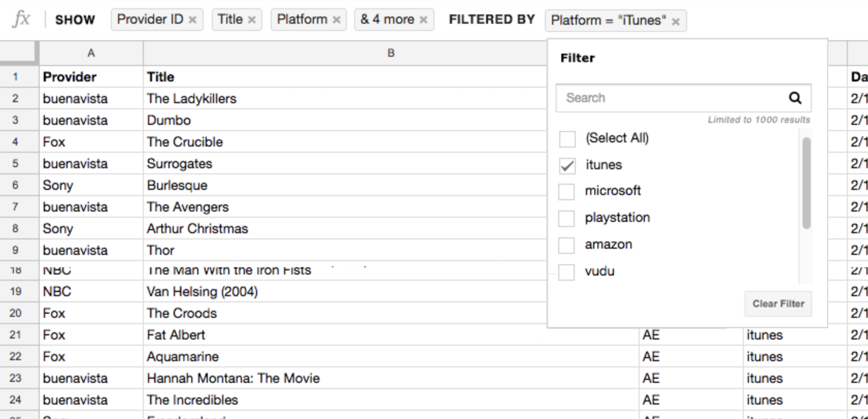Image resolution: width=868 pixels, height=419 pixels.
Task: Click itunes cell in The Incredibles row
Action: tap(795, 399)
